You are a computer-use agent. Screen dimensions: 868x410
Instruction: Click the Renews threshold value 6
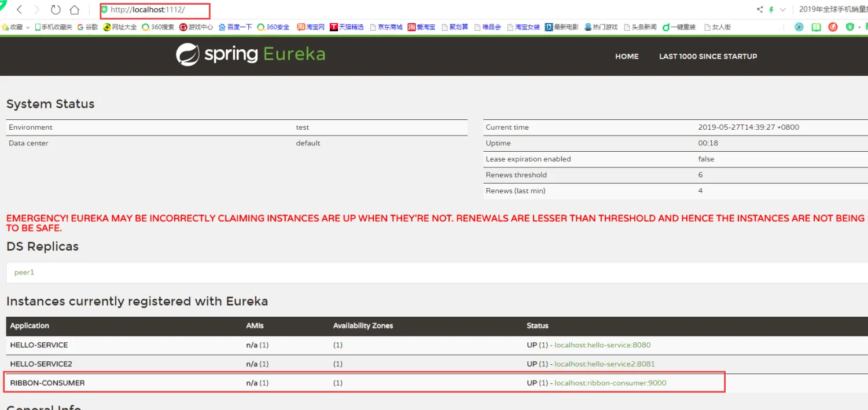click(700, 175)
